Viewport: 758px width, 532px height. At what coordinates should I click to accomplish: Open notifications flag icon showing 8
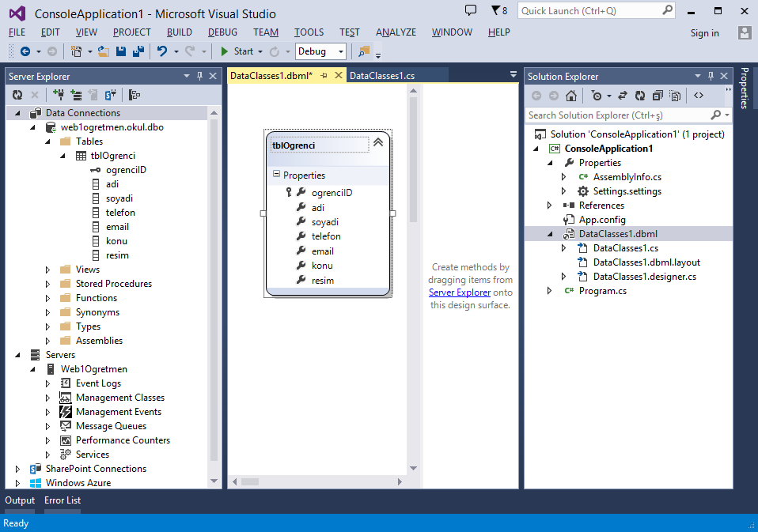(499, 10)
